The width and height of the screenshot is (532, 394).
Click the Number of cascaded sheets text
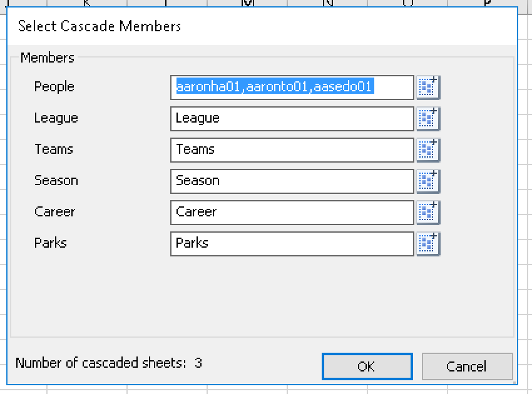coord(108,363)
